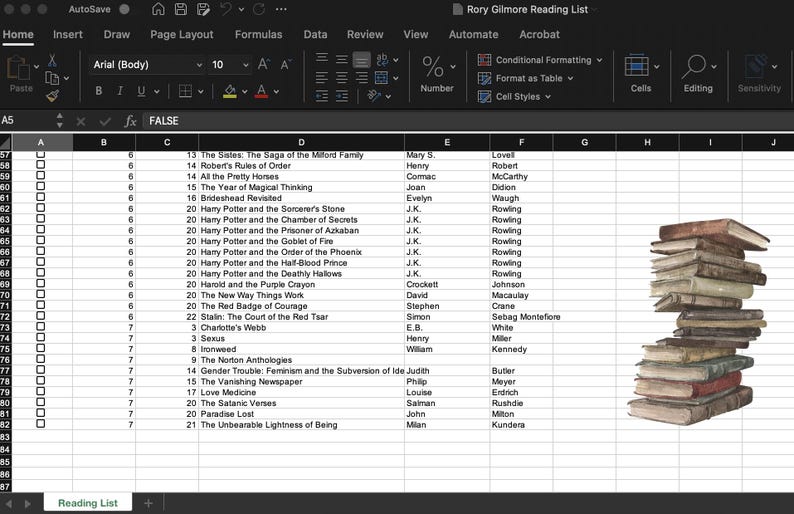This screenshot has width=794, height=514.
Task: Increase font size with the larger A icon
Action: click(263, 64)
